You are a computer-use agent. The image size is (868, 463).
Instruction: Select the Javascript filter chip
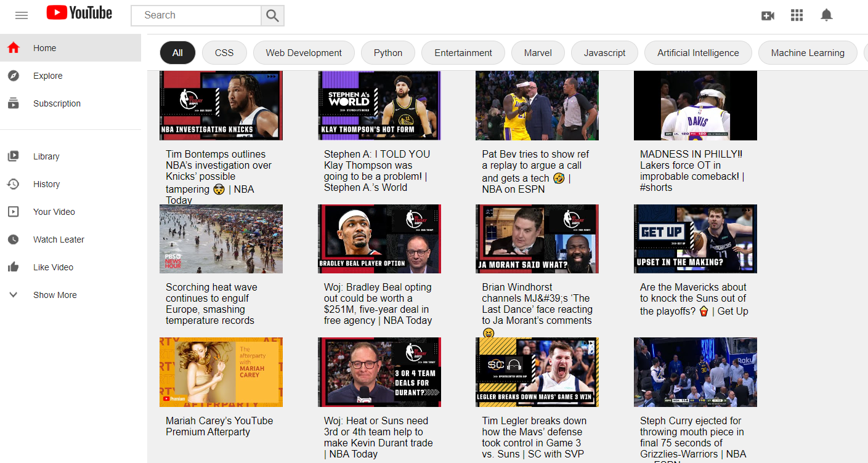604,53
